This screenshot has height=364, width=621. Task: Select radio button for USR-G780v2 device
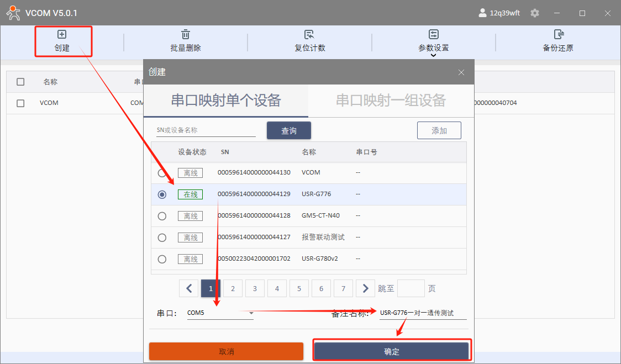click(x=162, y=259)
